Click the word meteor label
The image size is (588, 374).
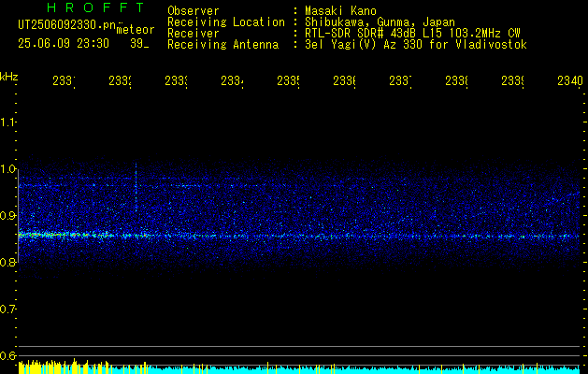[136, 30]
